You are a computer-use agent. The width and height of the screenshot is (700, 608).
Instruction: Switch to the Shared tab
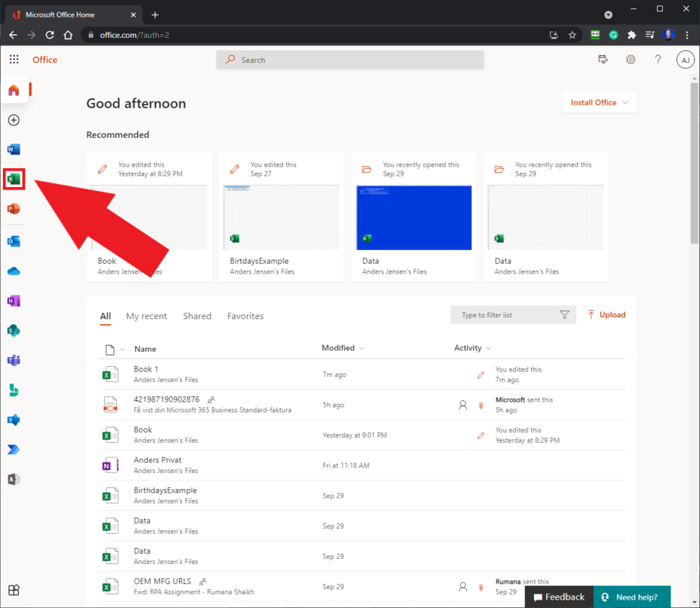197,316
